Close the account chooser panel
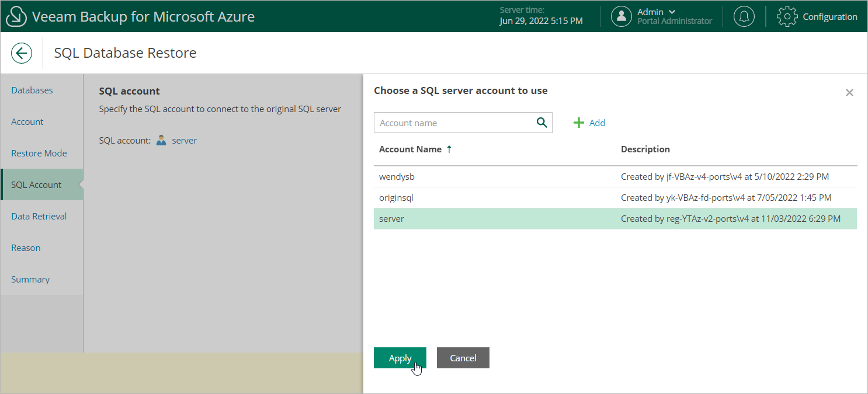Image resolution: width=868 pixels, height=394 pixels. pos(849,92)
